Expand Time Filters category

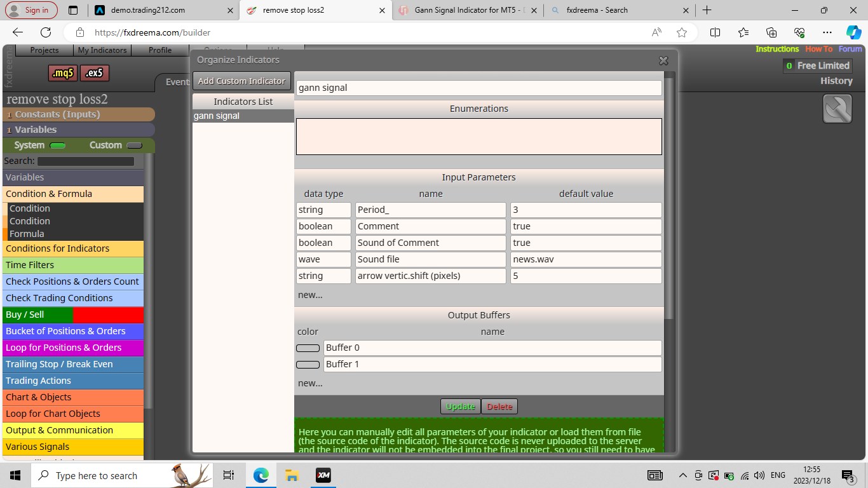[x=73, y=265]
